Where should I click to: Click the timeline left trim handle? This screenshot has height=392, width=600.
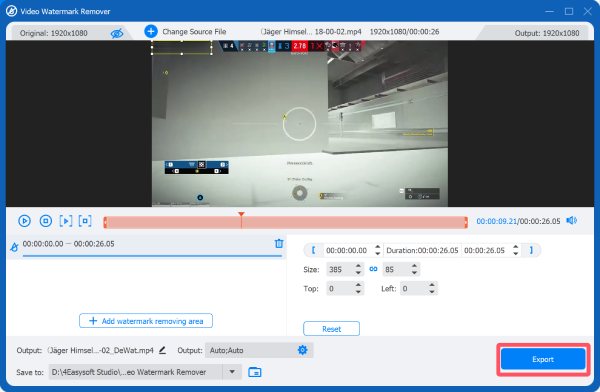105,222
